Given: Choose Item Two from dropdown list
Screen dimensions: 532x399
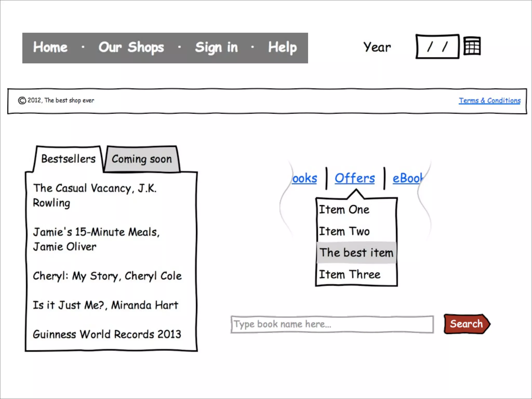Looking at the screenshot, I should point(344,231).
